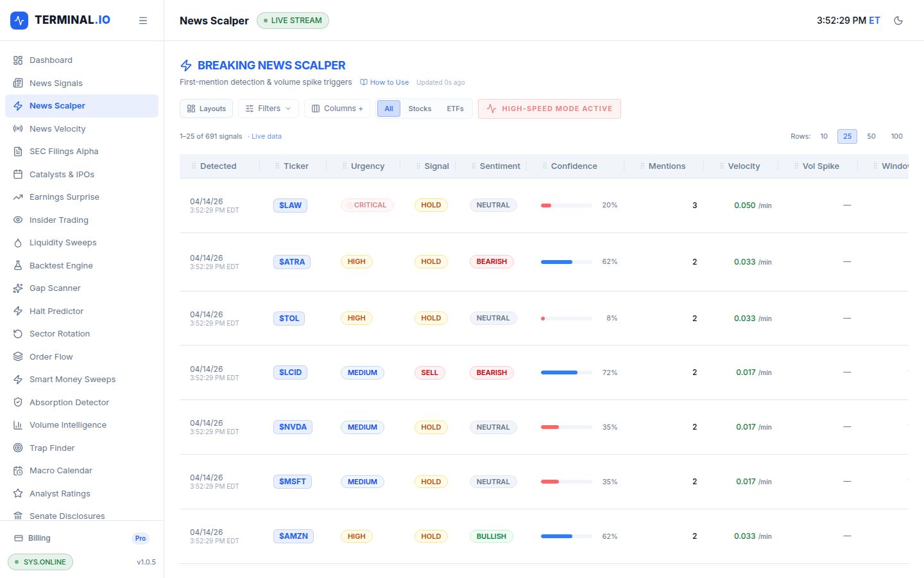Click the How to Use link
The image size is (924, 578).
tap(384, 82)
